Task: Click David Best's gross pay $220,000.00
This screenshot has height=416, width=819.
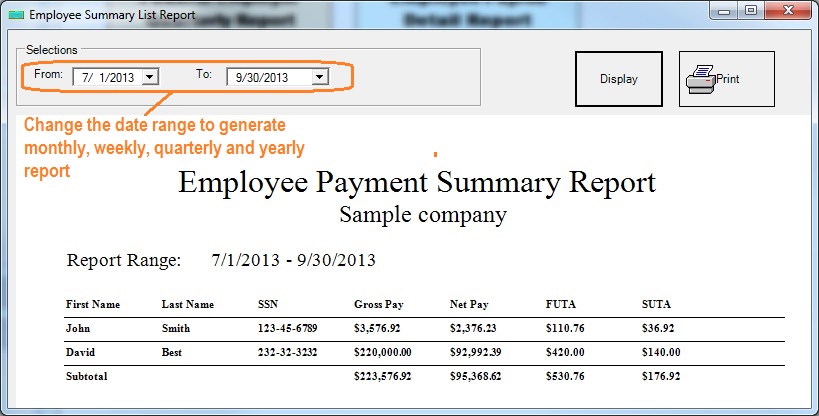Action: tap(383, 352)
